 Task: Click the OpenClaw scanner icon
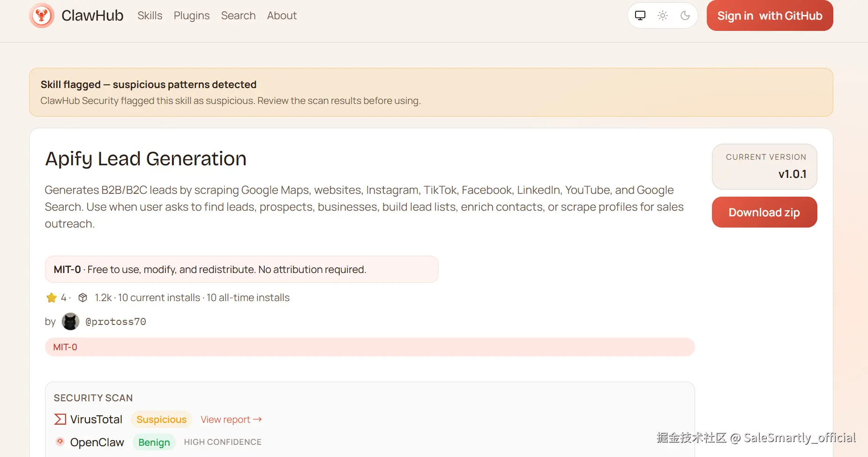[60, 442]
